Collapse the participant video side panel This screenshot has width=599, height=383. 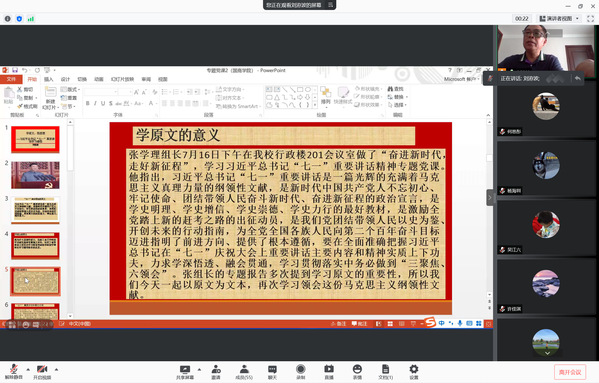pyautogui.click(x=490, y=198)
